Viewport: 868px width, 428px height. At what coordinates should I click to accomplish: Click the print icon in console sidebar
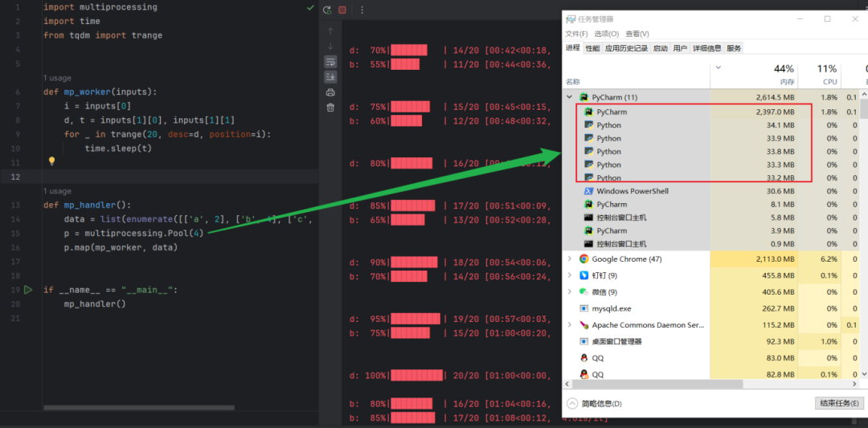(330, 92)
